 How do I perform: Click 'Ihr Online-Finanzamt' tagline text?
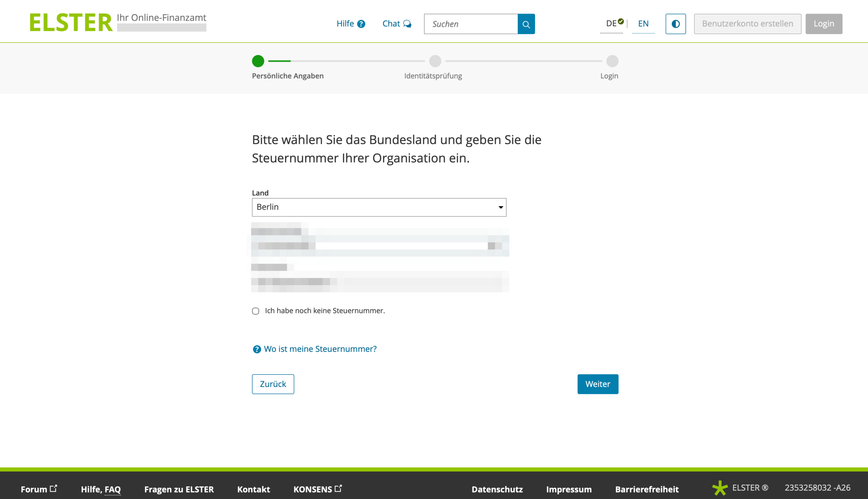pyautogui.click(x=161, y=18)
